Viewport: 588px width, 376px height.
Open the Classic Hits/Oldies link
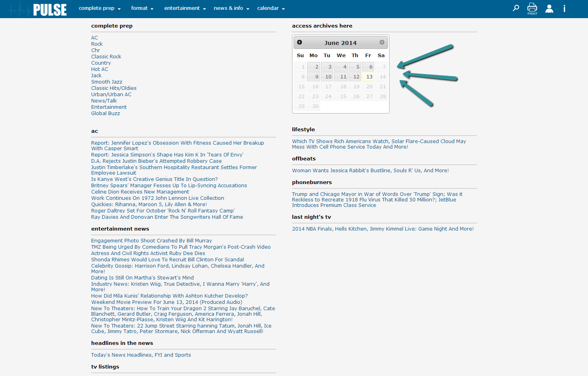tap(114, 88)
